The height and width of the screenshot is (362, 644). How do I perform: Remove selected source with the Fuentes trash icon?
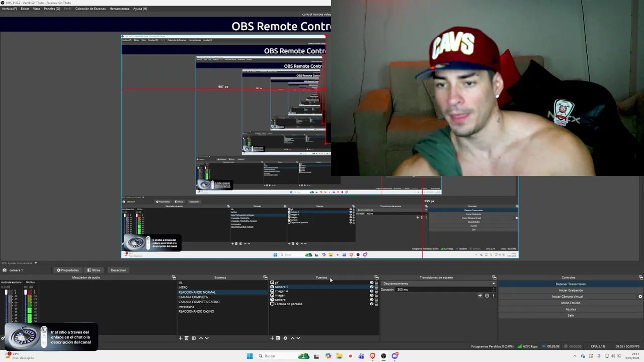coord(278,338)
